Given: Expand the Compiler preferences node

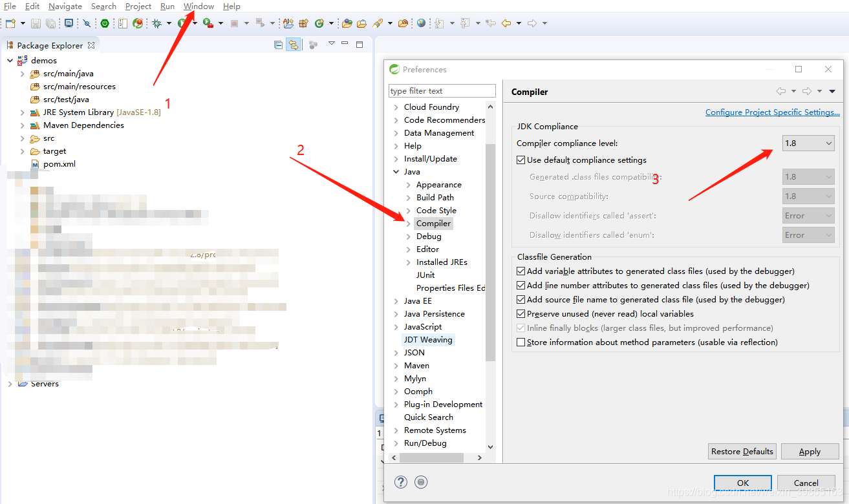Looking at the screenshot, I should tap(409, 223).
